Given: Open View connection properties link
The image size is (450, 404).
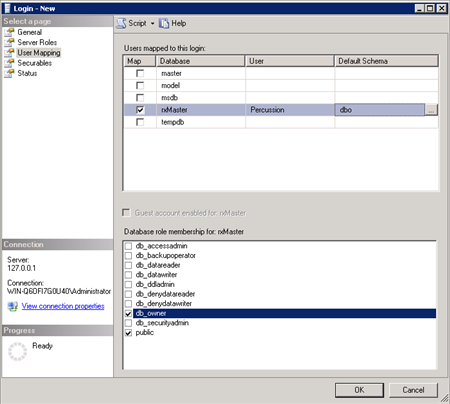Looking at the screenshot, I should [63, 306].
